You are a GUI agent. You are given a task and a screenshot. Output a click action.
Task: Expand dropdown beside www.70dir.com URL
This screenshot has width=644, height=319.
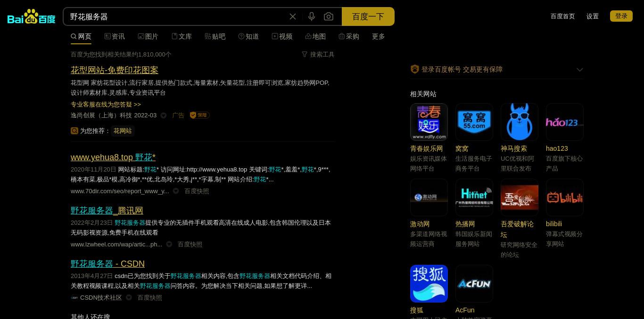point(176,191)
